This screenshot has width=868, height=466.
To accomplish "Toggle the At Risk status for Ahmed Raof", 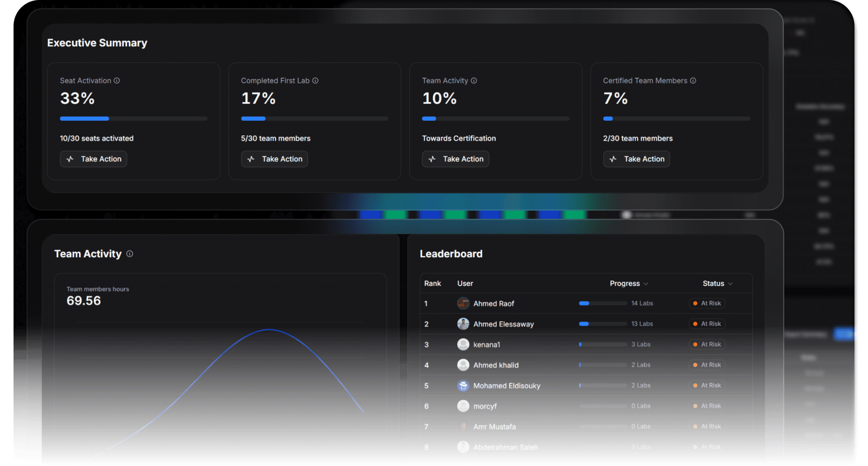I will [x=707, y=303].
